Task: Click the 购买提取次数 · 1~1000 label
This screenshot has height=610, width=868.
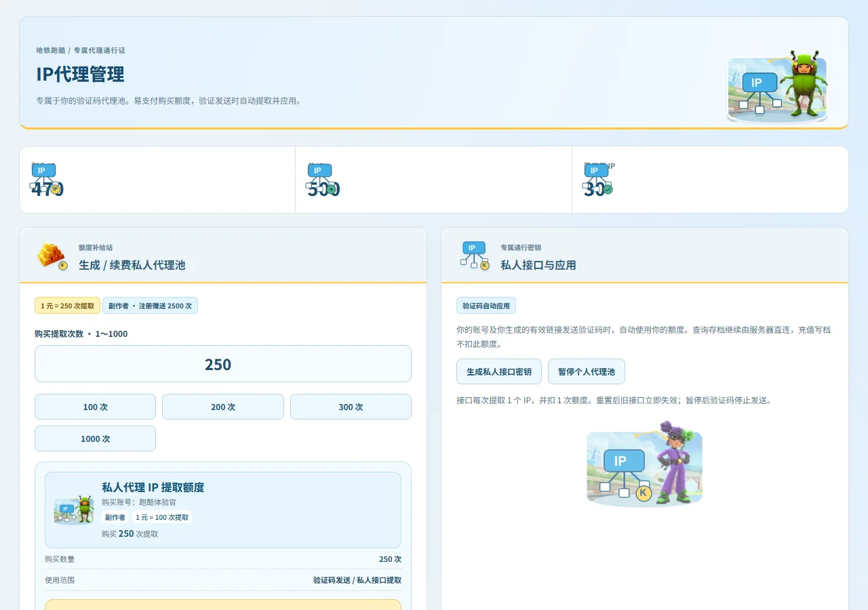Action: tap(81, 333)
